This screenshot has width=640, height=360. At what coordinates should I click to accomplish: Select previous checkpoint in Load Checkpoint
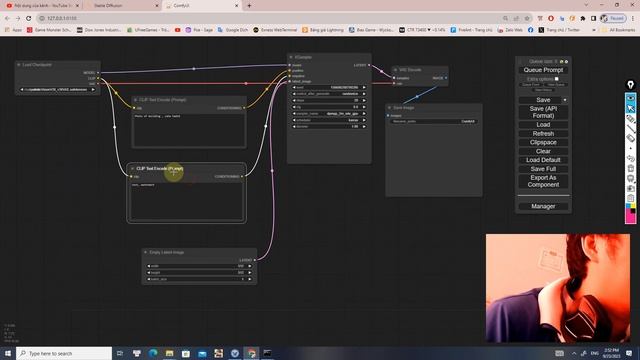(x=22, y=89)
